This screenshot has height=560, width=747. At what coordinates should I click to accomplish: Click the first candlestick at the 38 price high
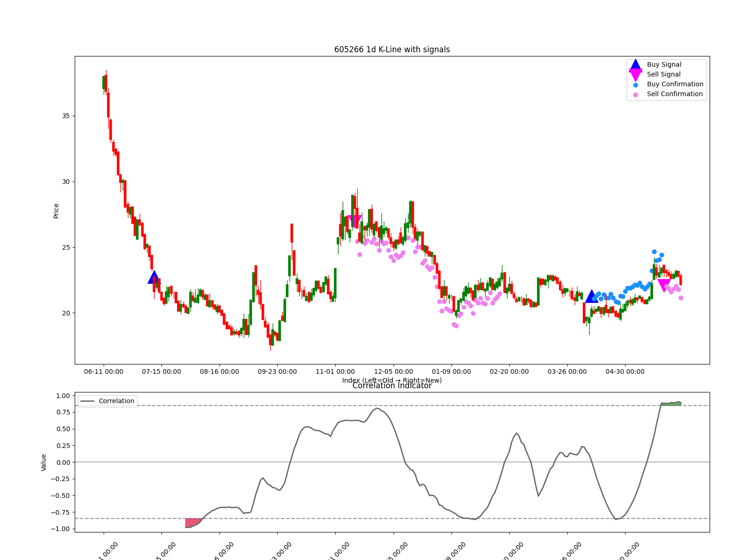104,83
